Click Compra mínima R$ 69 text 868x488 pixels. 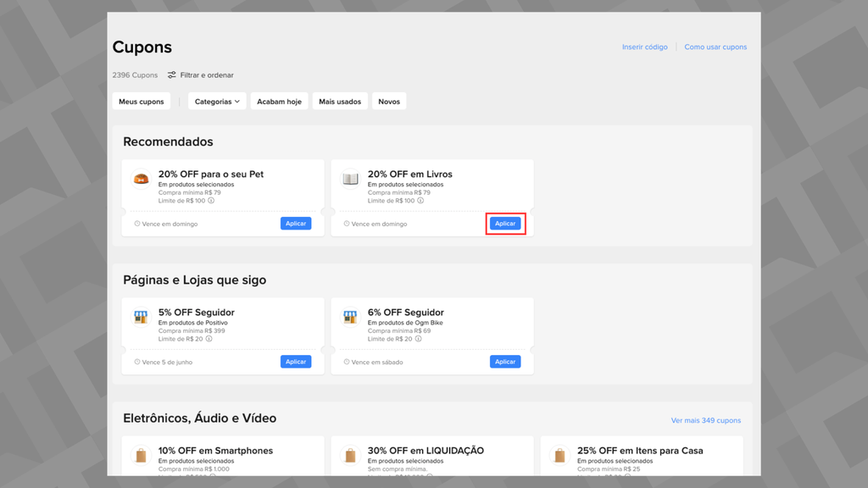pos(399,331)
